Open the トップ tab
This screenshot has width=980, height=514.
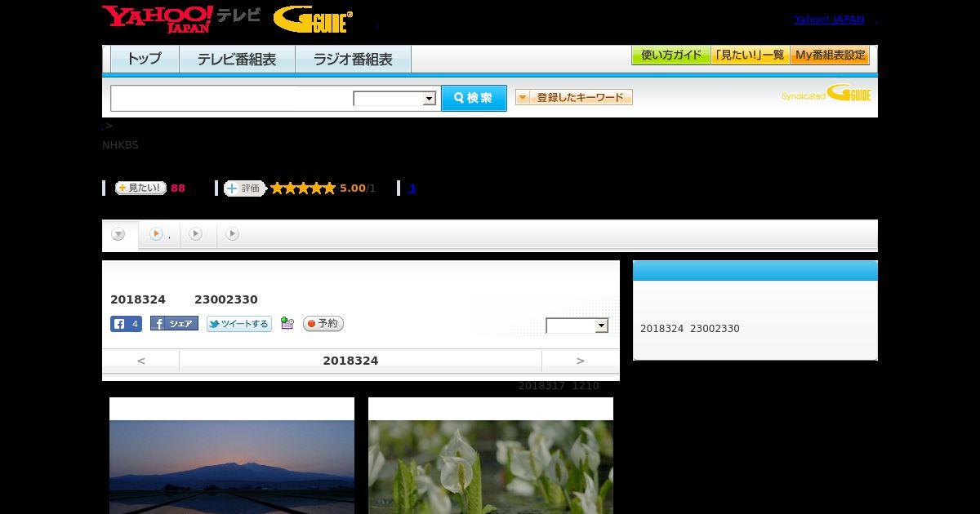click(145, 59)
